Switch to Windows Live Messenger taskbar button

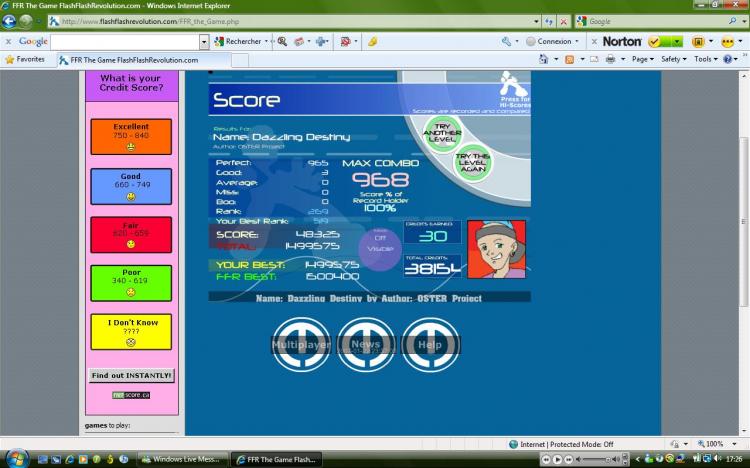tap(182, 459)
